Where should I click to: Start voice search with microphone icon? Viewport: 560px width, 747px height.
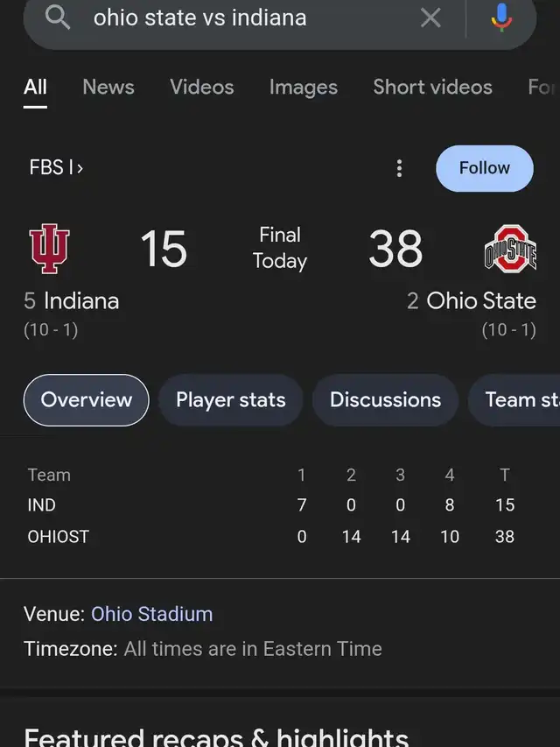tap(501, 18)
